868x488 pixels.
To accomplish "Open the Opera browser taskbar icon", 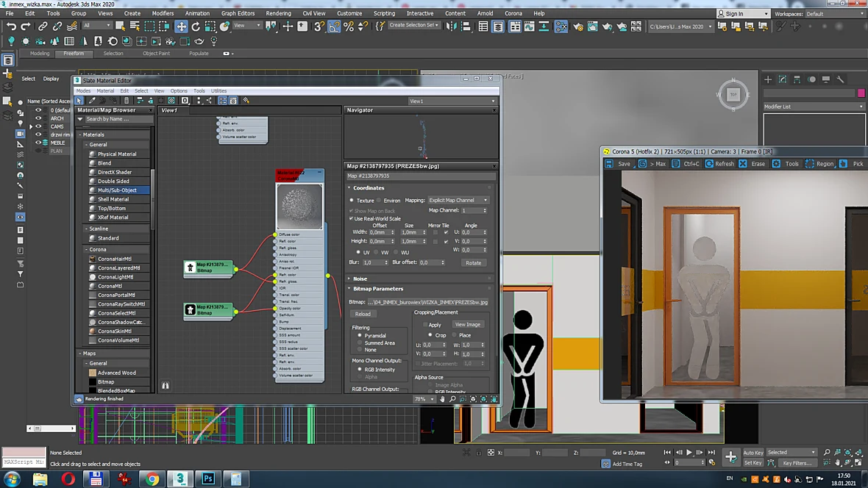I will 68,478.
